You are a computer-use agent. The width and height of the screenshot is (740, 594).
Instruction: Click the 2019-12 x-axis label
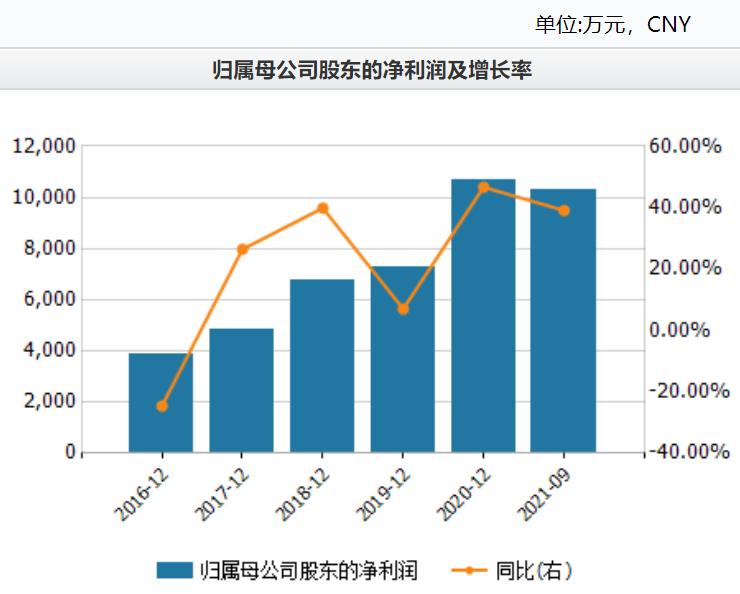tap(384, 494)
